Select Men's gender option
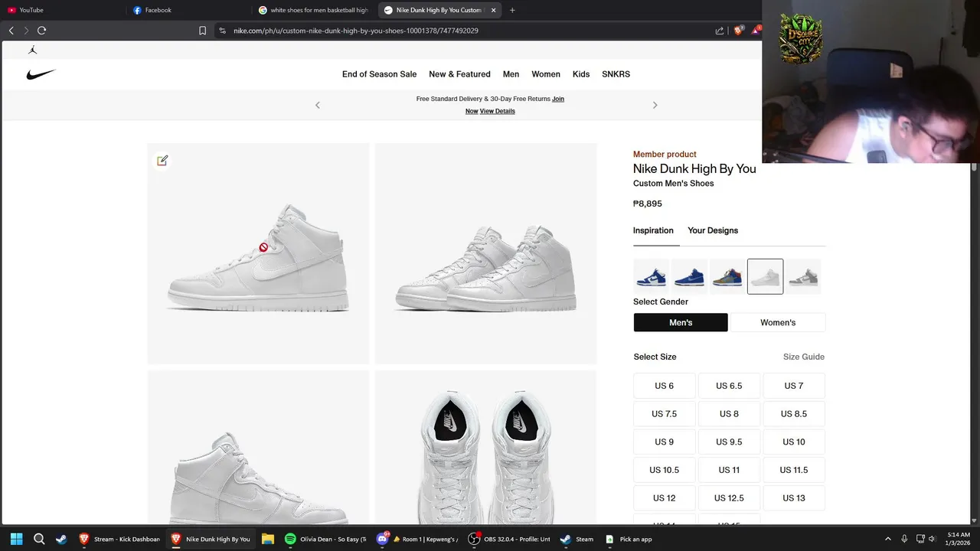This screenshot has width=980, height=551. [x=681, y=322]
